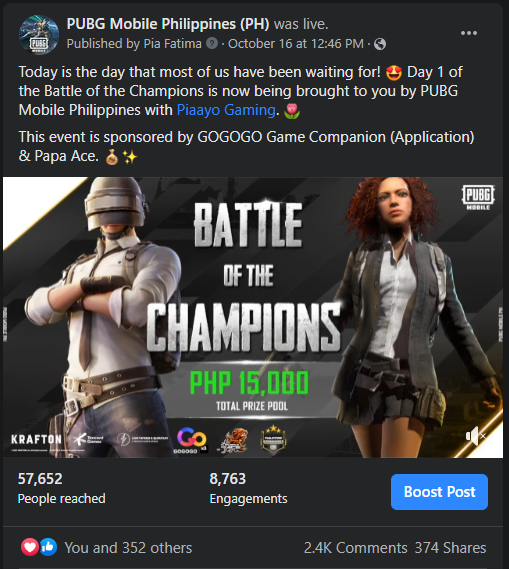Screen dimensions: 509x569
Task: Click the KRAFTON logo on the video banner
Action: tap(36, 439)
